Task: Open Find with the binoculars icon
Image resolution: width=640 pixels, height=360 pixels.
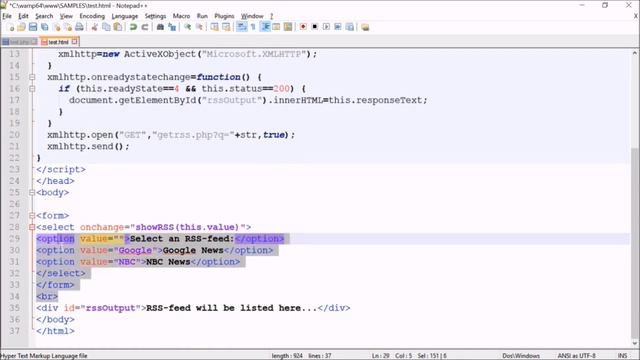Action: pyautogui.click(x=160, y=27)
